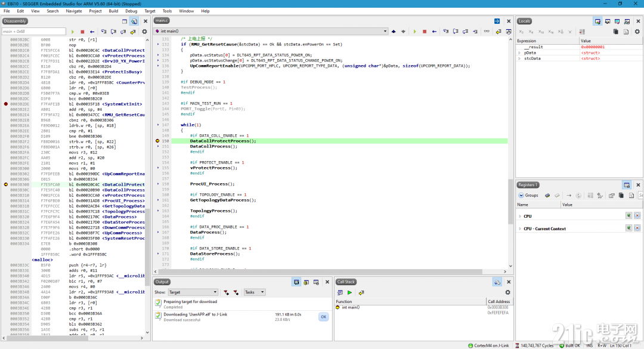The image size is (644, 349).
Task: Expand the CPU - Current Context group
Action: pyautogui.click(x=520, y=228)
